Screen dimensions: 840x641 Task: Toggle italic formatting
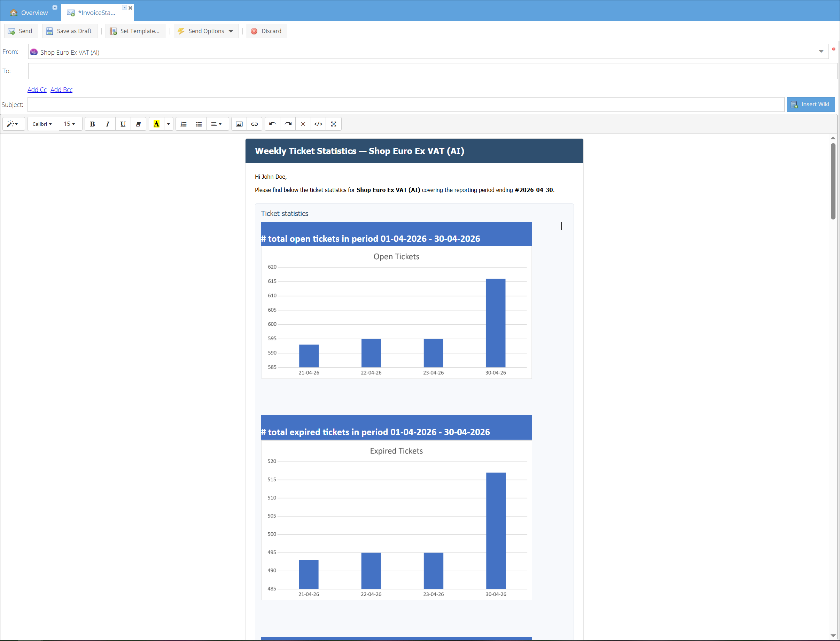click(x=108, y=124)
